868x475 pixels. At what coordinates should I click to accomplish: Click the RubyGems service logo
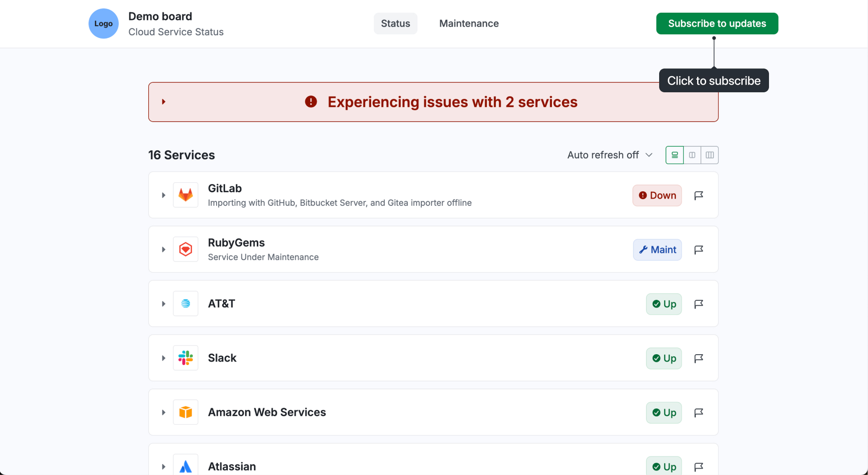186,249
